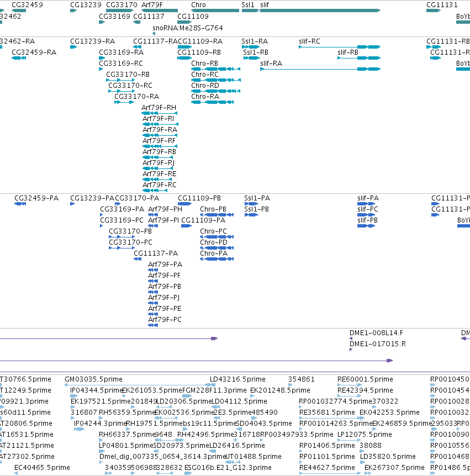The height and width of the screenshot is (476, 470).
Task: Select transcript Arf79F-RC
Action: point(160,185)
